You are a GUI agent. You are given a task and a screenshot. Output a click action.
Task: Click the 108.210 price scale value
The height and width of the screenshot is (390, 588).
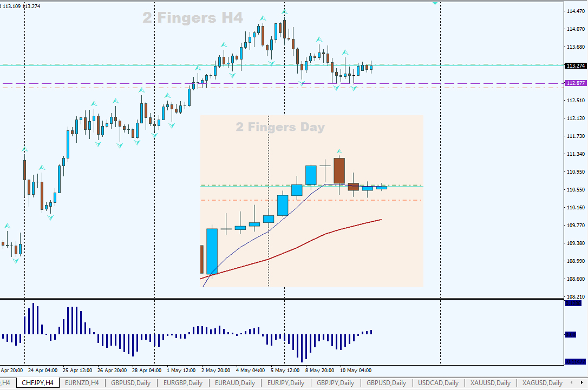coord(576,297)
